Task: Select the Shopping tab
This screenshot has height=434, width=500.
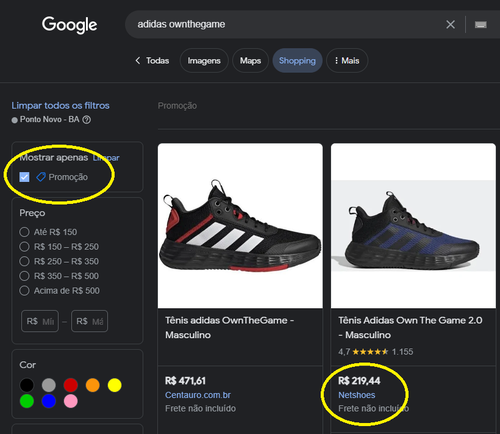Action: [297, 61]
